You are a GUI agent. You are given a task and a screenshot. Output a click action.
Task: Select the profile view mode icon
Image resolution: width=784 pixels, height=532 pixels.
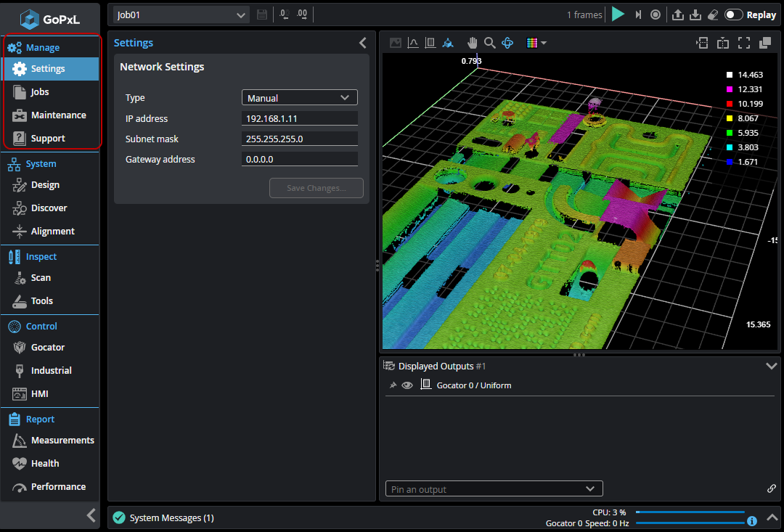click(x=413, y=43)
